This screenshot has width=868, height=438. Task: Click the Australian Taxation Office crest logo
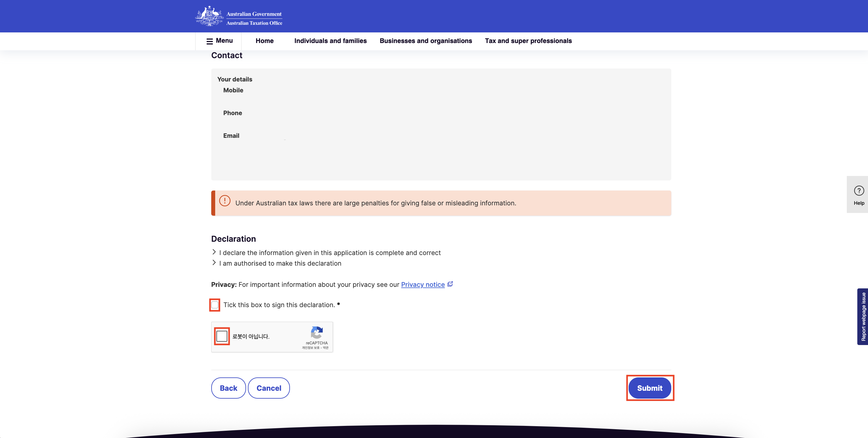209,16
